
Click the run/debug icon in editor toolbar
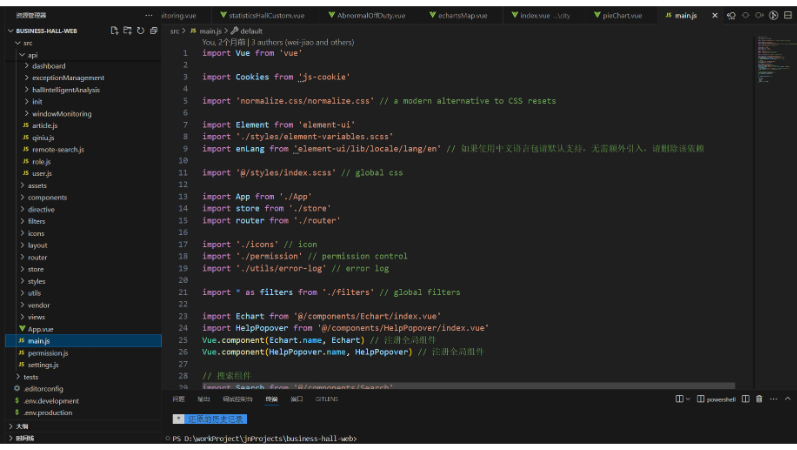tap(774, 15)
